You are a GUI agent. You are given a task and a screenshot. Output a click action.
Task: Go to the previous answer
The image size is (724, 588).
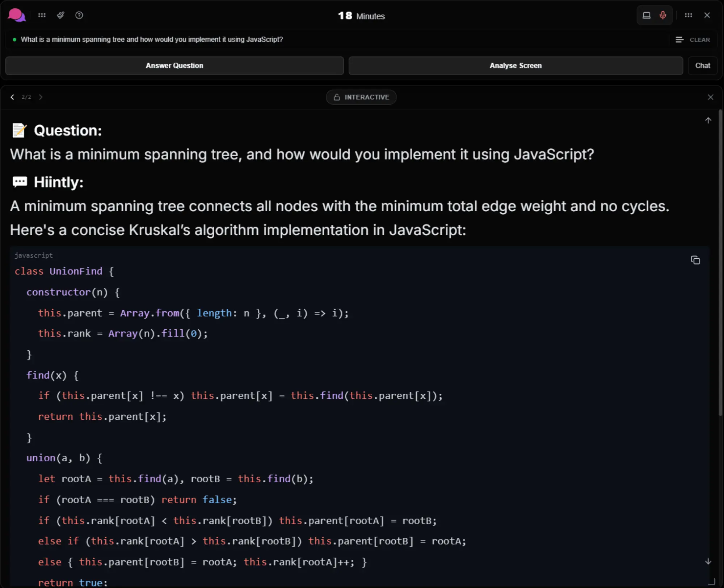pos(12,97)
